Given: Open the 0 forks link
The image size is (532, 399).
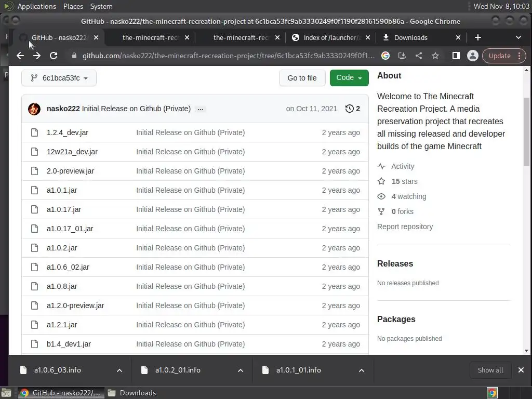Looking at the screenshot, I should point(403,211).
